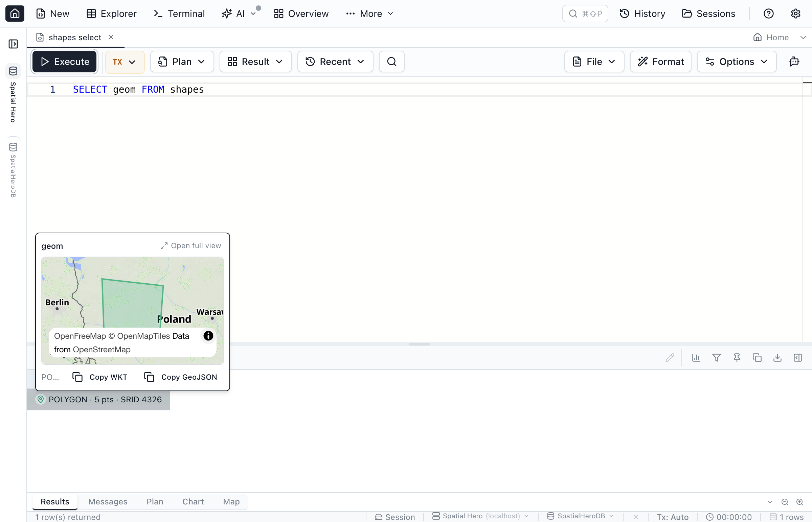Toggle the side panel layout icon
This screenshot has height=522, width=812.
pos(797,358)
